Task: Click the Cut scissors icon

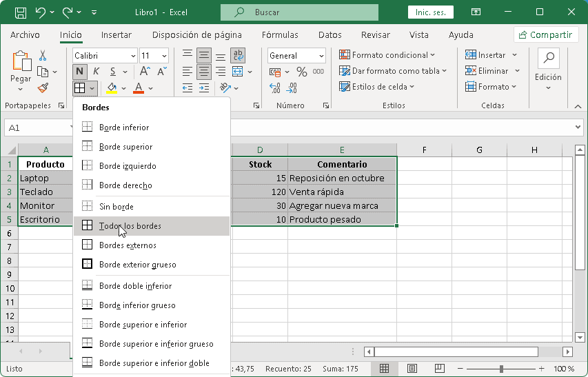Action: click(43, 56)
